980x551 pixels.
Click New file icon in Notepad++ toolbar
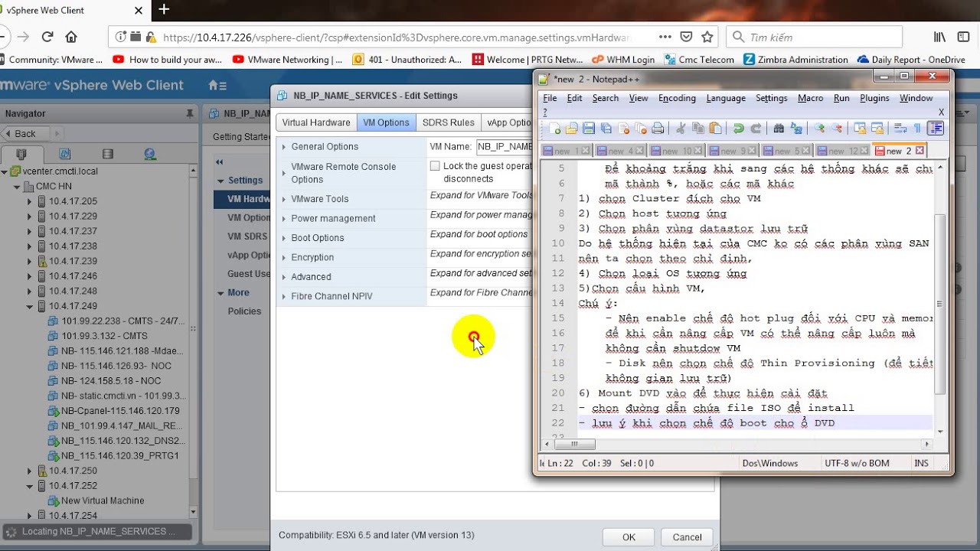554,129
